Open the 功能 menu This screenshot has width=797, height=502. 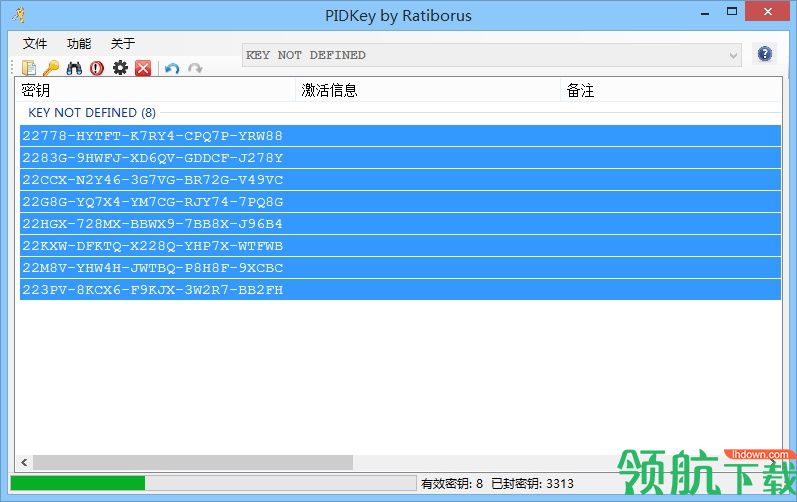[79, 44]
